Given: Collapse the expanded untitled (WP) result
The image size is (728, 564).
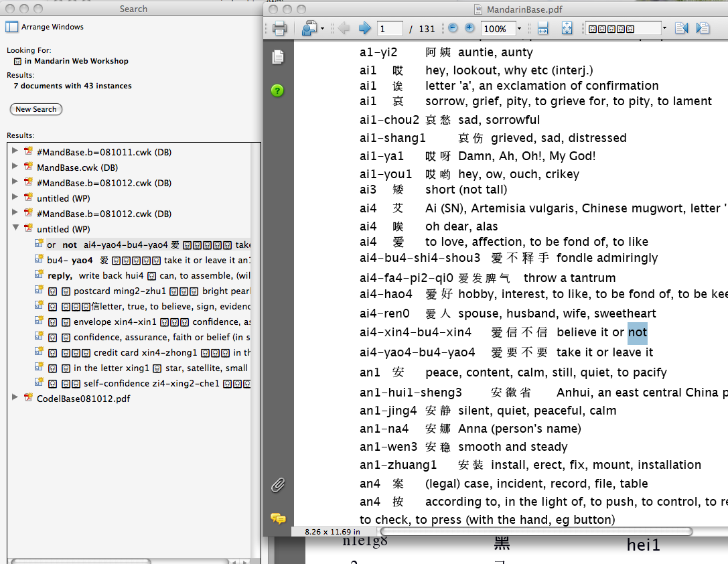Looking at the screenshot, I should pos(15,228).
